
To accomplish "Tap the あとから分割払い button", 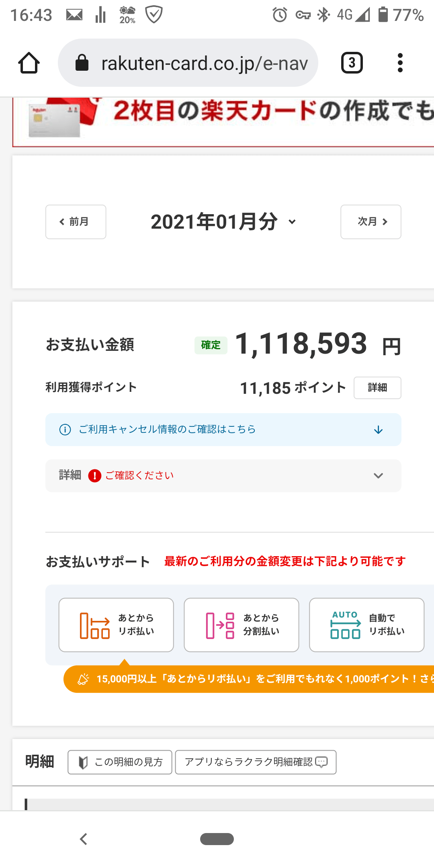I will (241, 625).
